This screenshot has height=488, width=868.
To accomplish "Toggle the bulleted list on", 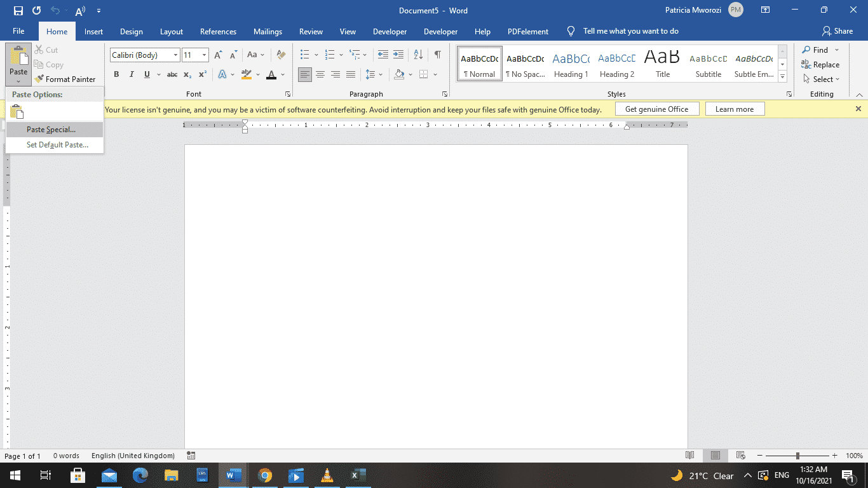I will pyautogui.click(x=306, y=55).
